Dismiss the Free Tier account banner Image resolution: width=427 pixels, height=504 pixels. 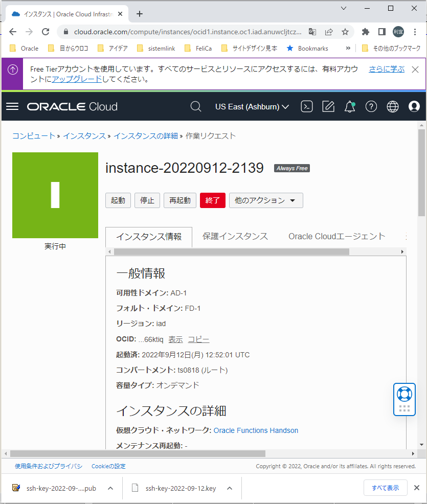pos(415,70)
